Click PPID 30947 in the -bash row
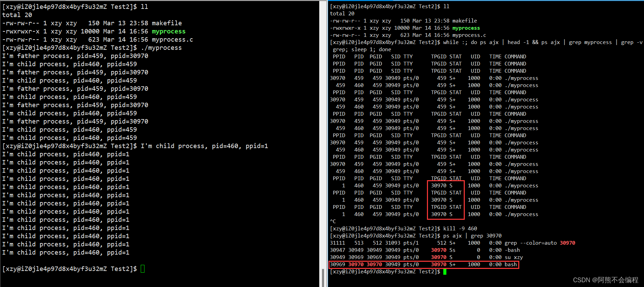The width and height of the screenshot is (644, 287). click(337, 250)
